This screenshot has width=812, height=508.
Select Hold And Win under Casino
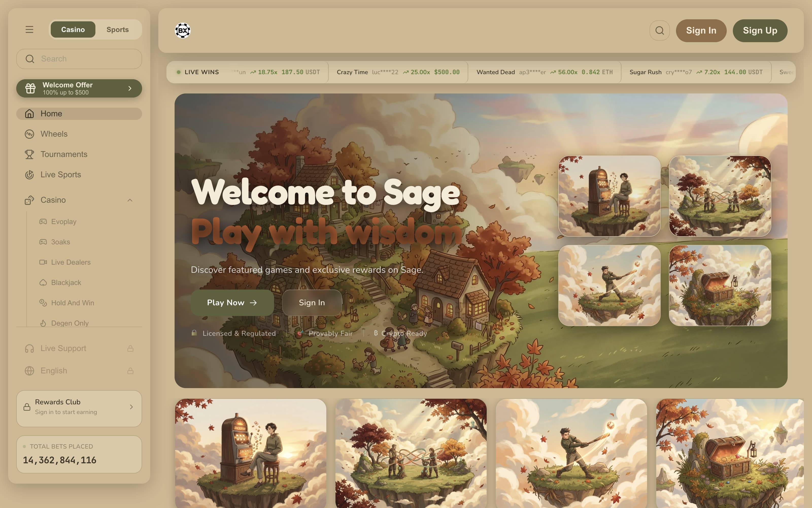73,303
